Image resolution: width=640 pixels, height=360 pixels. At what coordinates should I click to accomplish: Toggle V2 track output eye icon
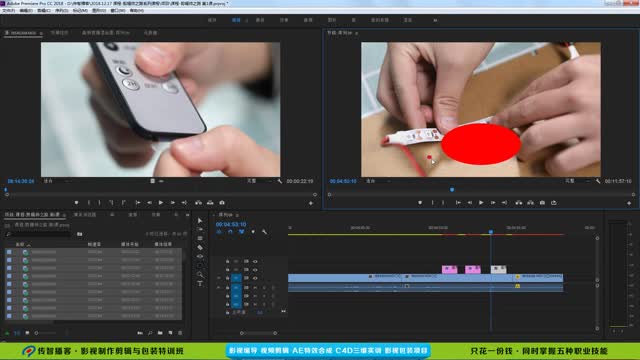click(x=256, y=270)
